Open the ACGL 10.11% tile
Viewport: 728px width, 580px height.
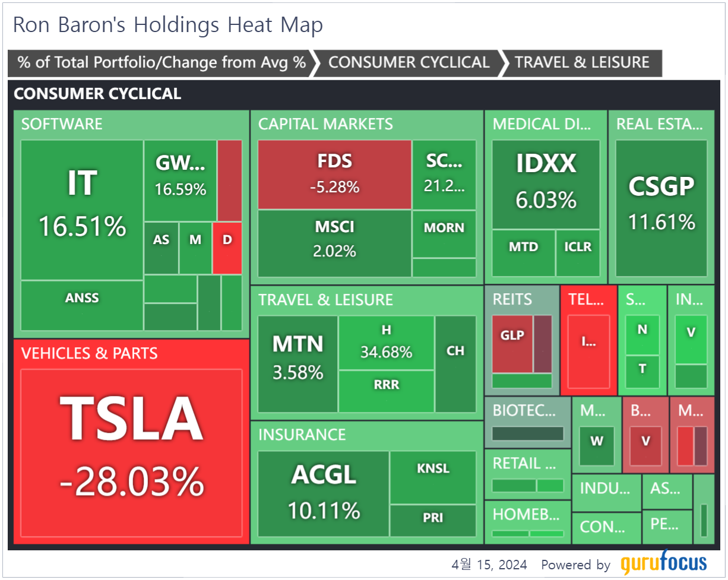click(324, 493)
